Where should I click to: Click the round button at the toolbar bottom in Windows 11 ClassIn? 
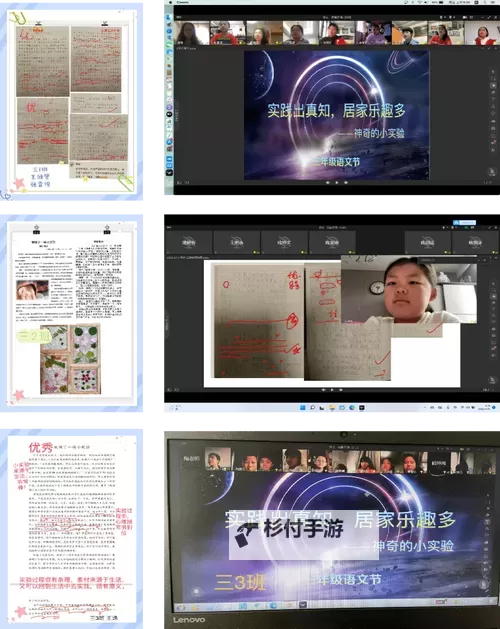tap(492, 379)
